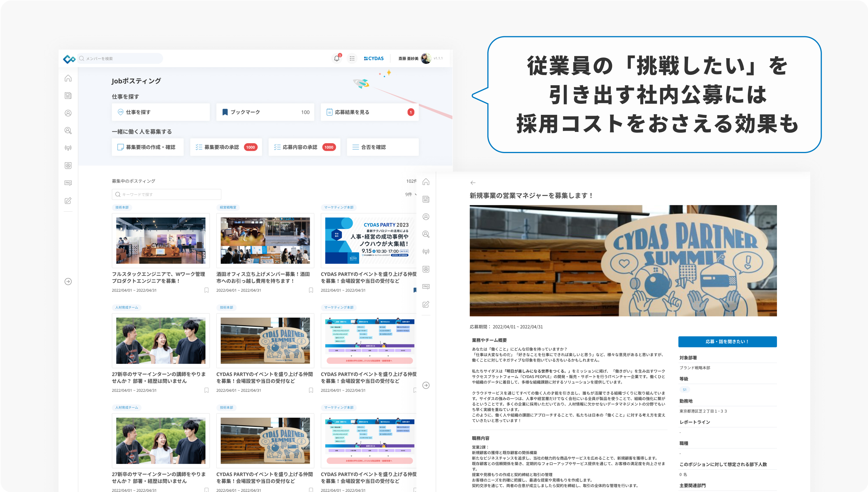
Task: Open the 酒田オフィス posting thumbnail
Action: pyautogui.click(x=265, y=241)
